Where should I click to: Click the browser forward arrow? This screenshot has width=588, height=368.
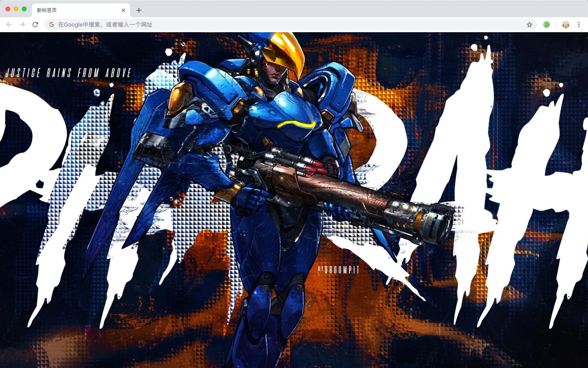[x=22, y=24]
